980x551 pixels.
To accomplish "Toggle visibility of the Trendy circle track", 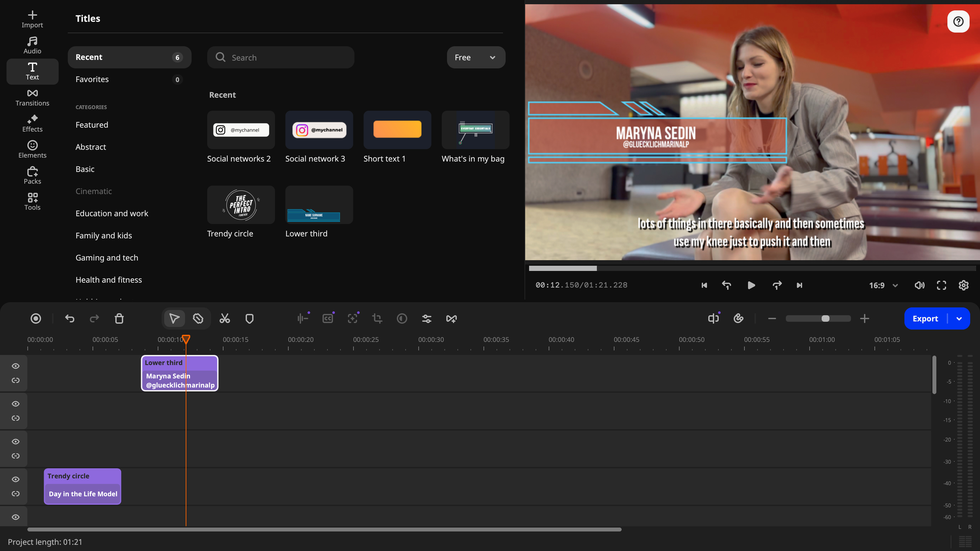I will (x=16, y=479).
